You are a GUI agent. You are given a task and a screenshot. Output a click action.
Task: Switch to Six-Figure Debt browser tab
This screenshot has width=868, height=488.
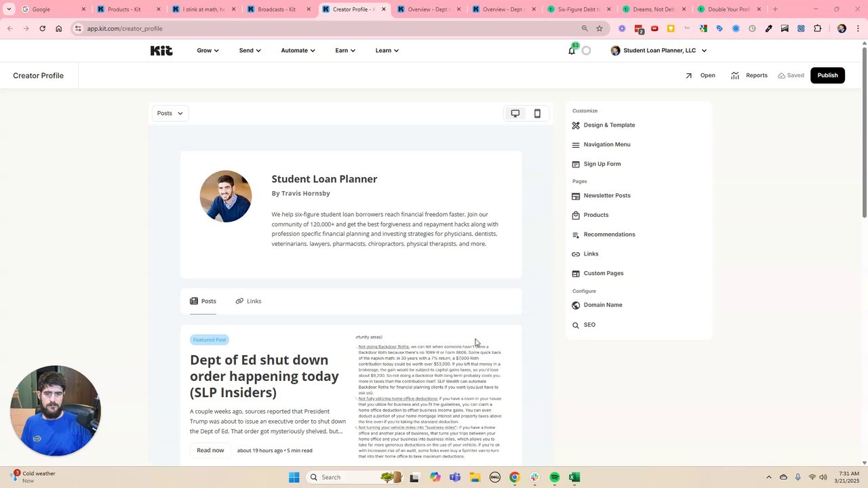click(578, 9)
